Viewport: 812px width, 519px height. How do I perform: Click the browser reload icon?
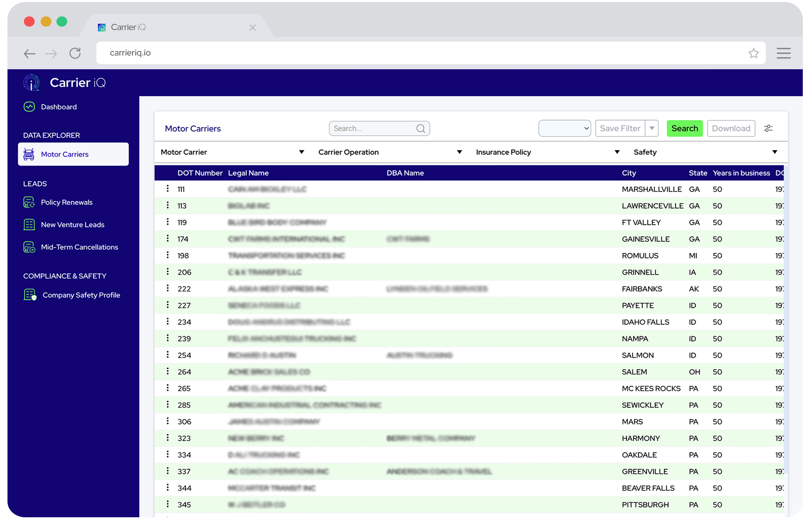coord(75,53)
